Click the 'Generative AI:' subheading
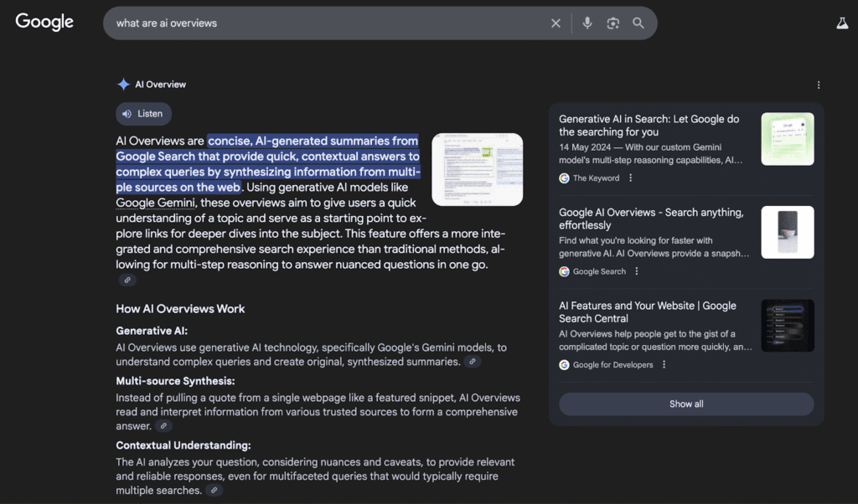The image size is (858, 504). click(x=152, y=331)
